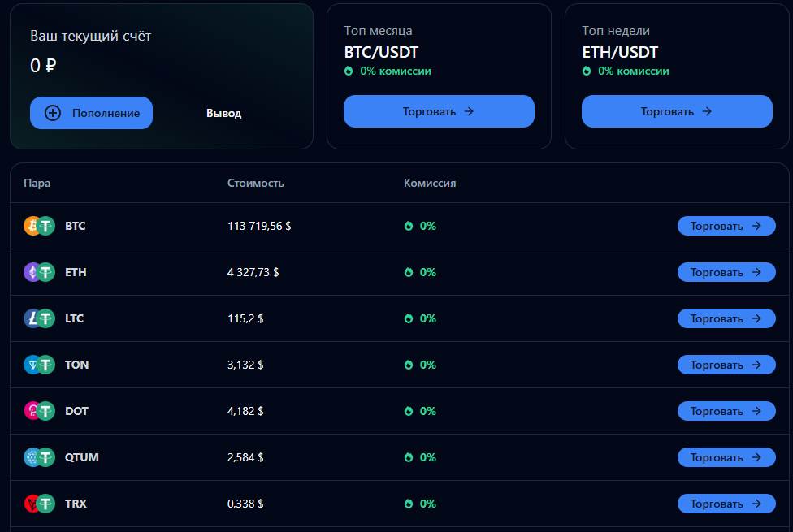Click the QTUM price 2,584 $
793x532 pixels.
[x=245, y=457]
